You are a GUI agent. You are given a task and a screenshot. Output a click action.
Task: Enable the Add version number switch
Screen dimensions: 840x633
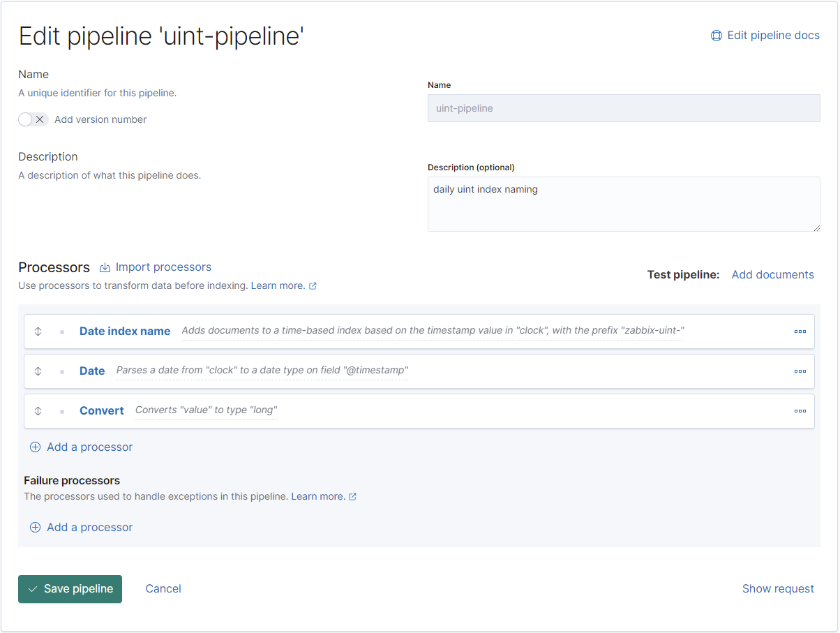click(33, 119)
